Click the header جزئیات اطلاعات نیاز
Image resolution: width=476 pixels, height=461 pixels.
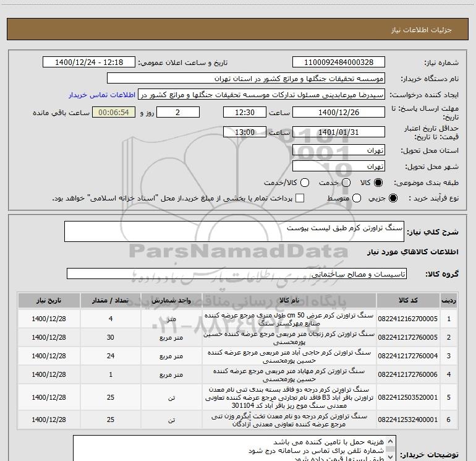(x=422, y=30)
